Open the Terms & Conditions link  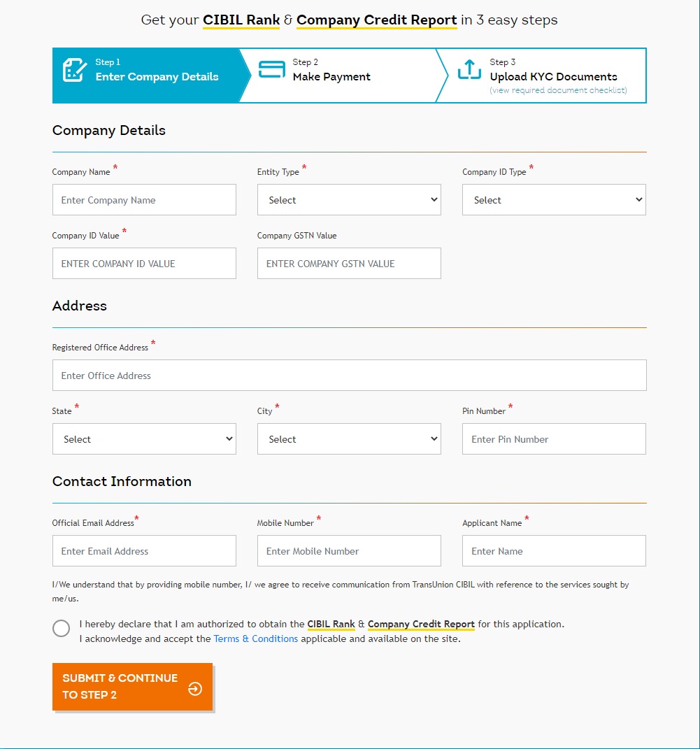point(256,639)
